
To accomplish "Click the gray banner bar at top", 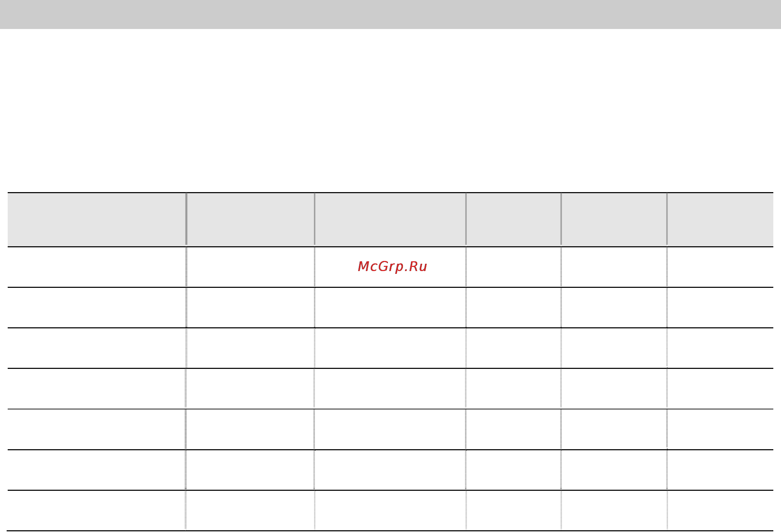I will pyautogui.click(x=390, y=14).
